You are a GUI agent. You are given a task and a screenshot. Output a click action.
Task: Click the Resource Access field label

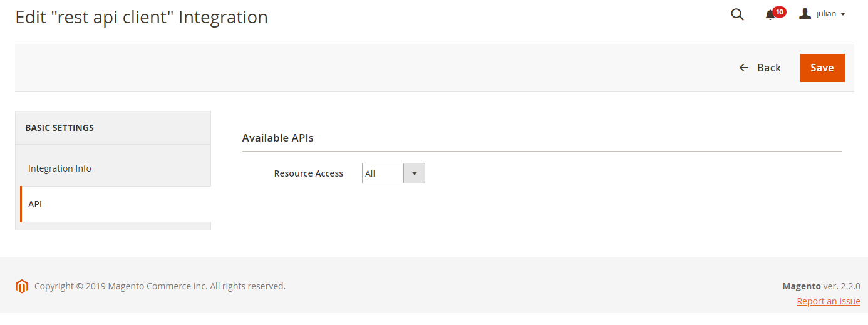(308, 173)
